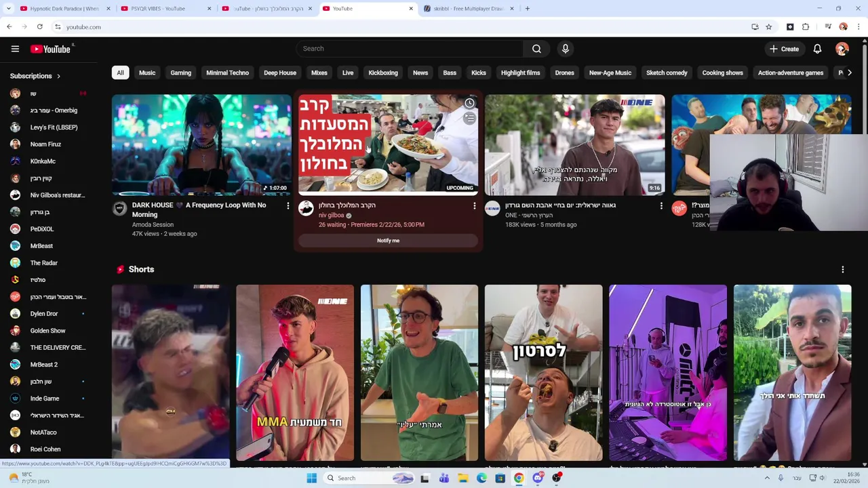This screenshot has height=488, width=868.
Task: Add niv gilboa premiere to Watch later
Action: [x=469, y=103]
